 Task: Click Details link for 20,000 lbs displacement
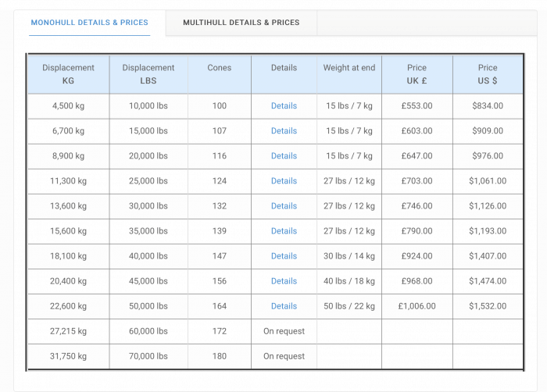point(284,156)
